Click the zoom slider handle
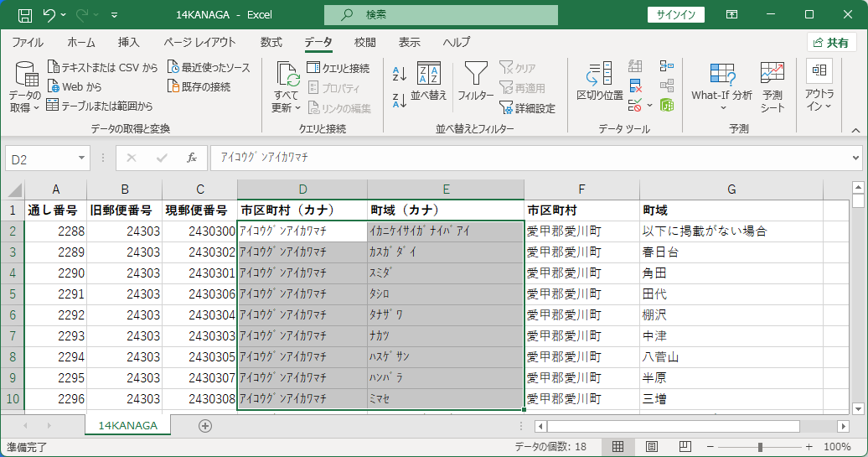The image size is (868, 457). click(x=760, y=446)
